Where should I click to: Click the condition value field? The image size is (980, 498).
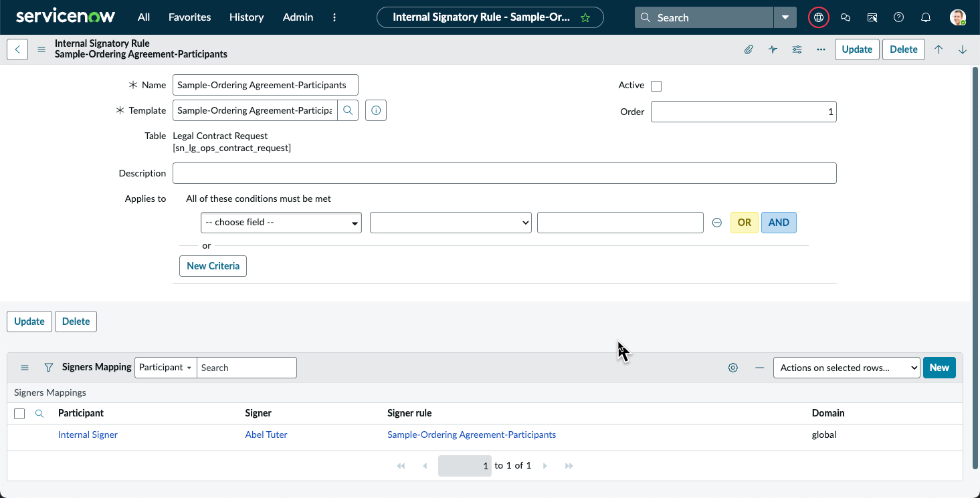click(620, 223)
